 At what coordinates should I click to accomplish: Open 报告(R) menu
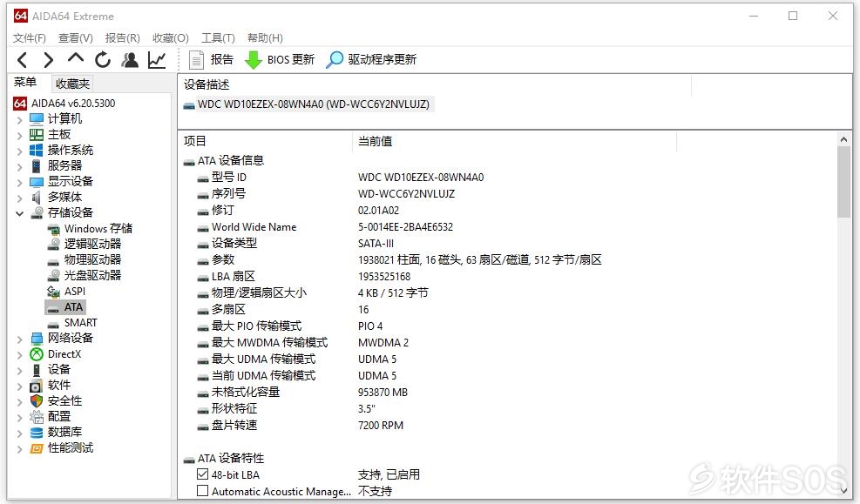[x=122, y=37]
